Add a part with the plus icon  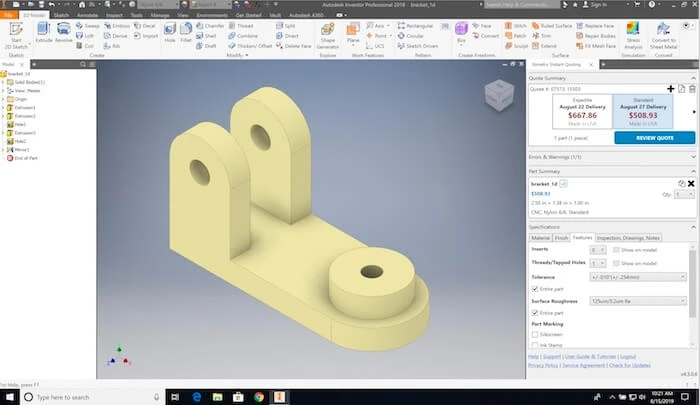671,89
